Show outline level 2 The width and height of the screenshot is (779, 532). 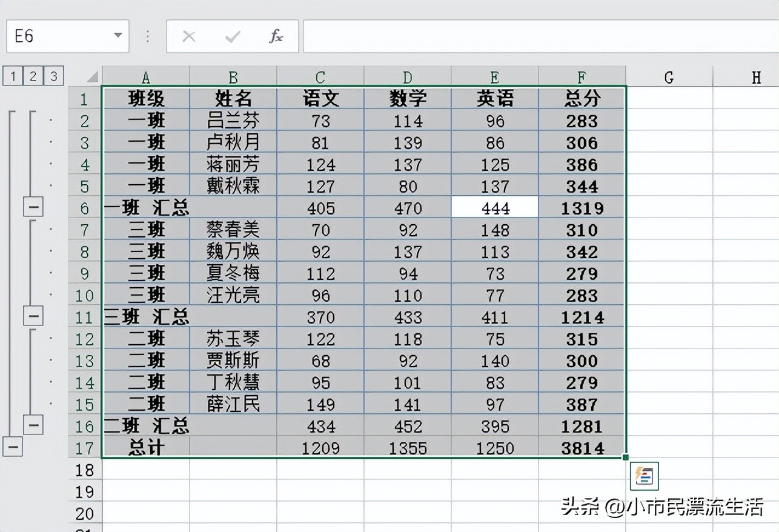coord(33,76)
